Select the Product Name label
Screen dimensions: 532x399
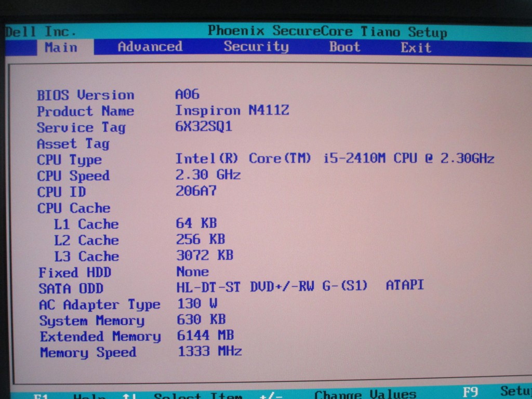pos(86,111)
